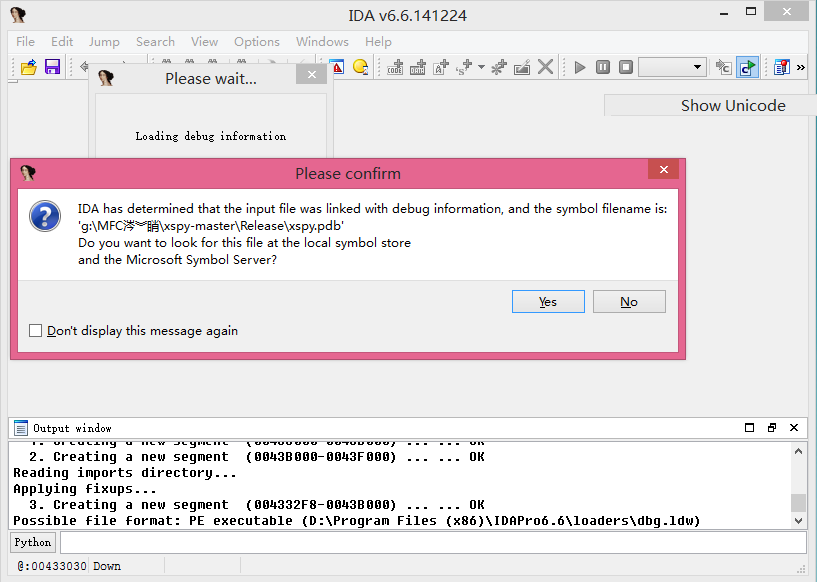Viewport: 817px width, 582px height.
Task: Stop the debugger process
Action: tap(626, 67)
